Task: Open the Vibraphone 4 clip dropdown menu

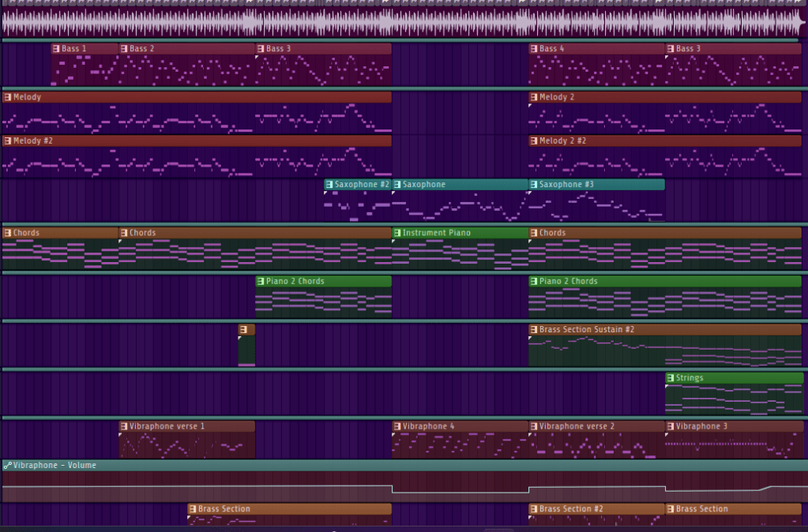Action: [396, 426]
